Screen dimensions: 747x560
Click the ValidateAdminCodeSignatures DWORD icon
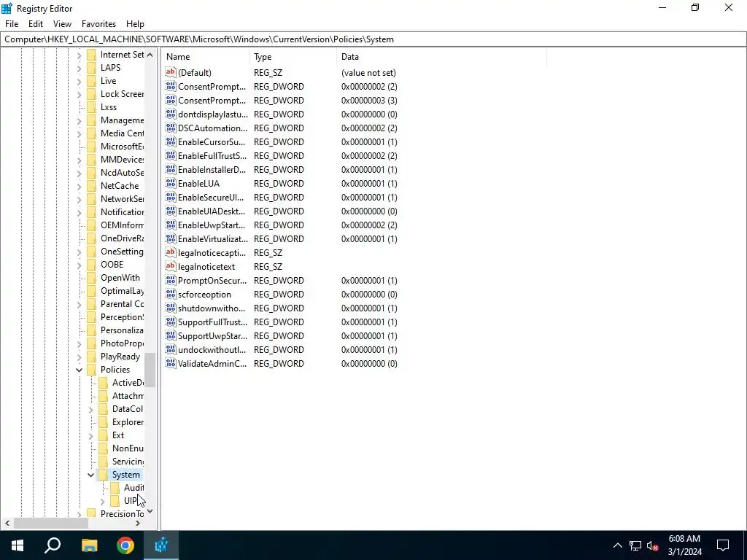click(171, 363)
